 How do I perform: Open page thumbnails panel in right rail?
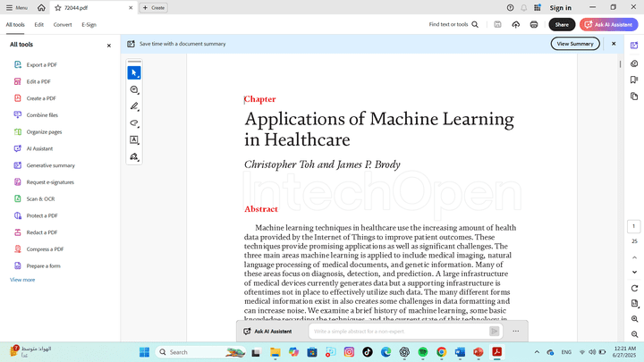tap(634, 97)
